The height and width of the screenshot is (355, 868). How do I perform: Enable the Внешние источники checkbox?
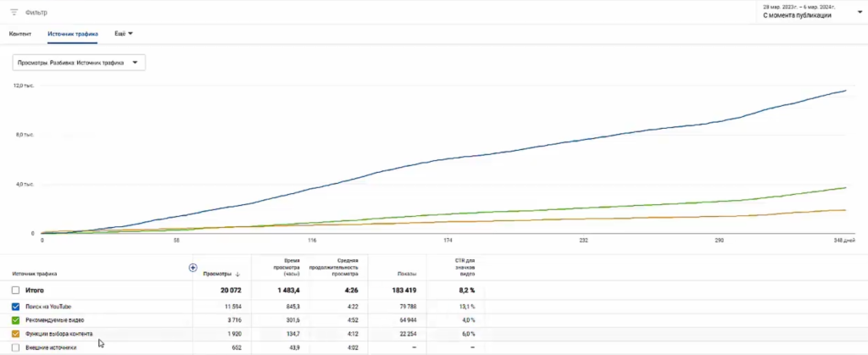pyautogui.click(x=16, y=347)
